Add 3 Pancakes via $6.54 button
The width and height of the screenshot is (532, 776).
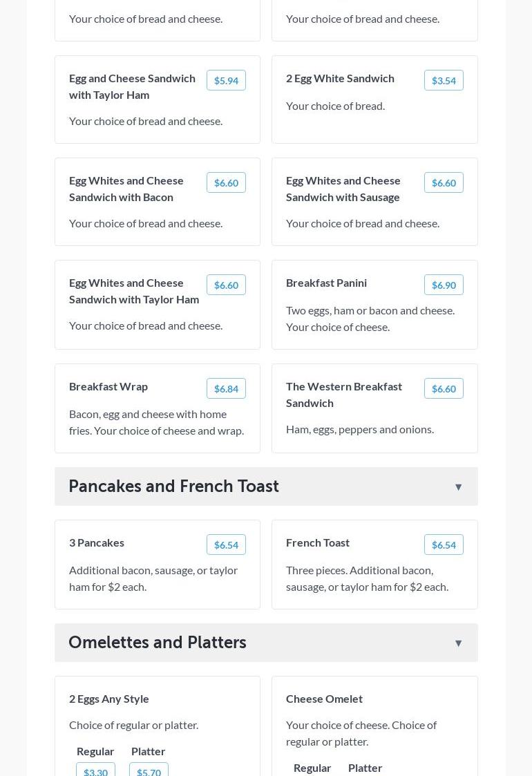click(x=226, y=545)
